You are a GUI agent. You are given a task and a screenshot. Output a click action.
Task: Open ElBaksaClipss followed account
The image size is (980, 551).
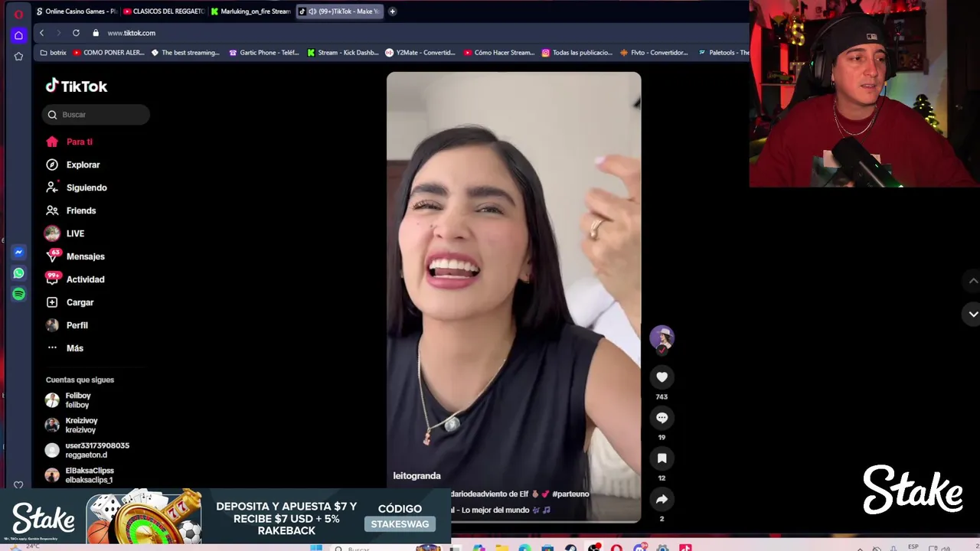click(79, 475)
